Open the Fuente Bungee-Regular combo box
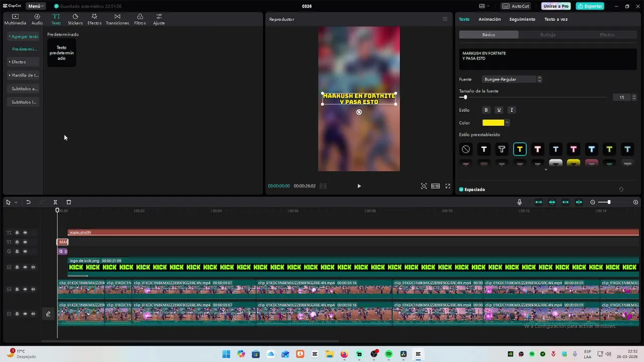644x362 pixels. click(512, 79)
